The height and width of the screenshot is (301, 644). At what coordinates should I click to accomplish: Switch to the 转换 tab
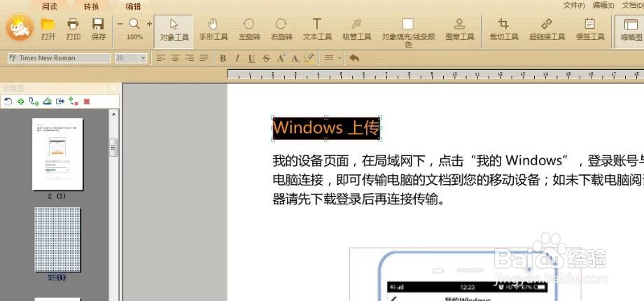point(91,6)
